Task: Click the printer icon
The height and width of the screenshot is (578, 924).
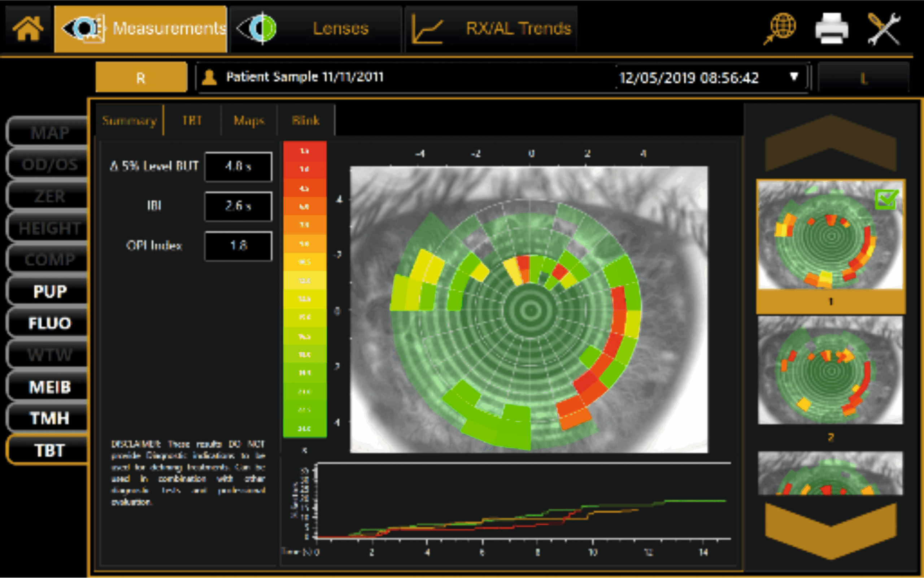Action: pyautogui.click(x=832, y=29)
